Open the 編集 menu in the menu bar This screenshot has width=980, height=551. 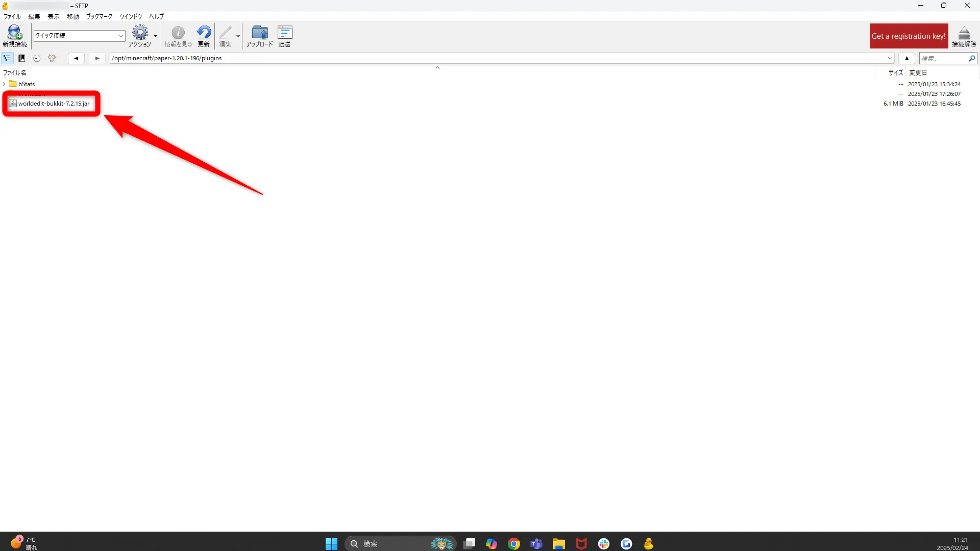click(34, 16)
